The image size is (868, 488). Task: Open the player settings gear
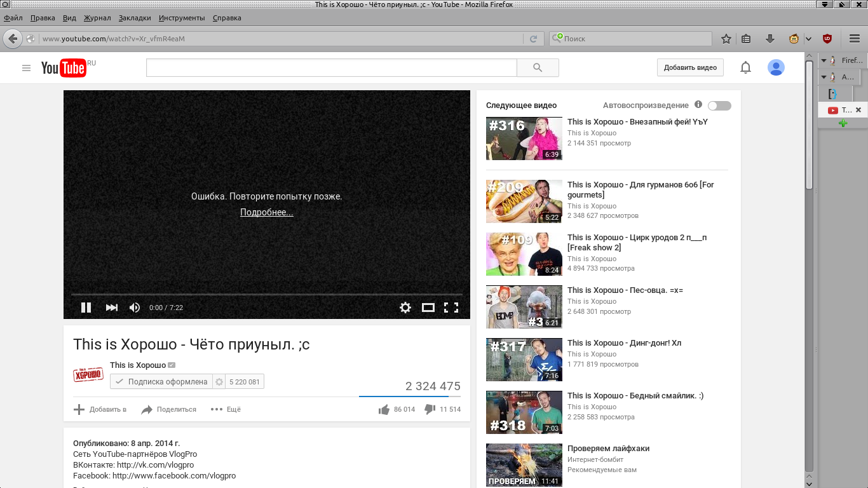click(405, 308)
